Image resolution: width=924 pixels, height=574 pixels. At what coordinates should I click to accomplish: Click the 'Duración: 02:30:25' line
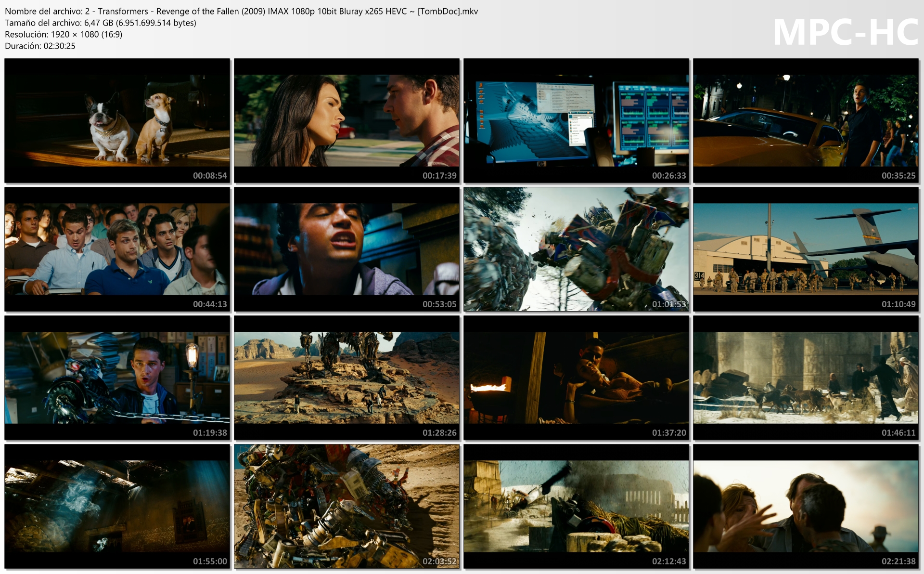point(40,46)
